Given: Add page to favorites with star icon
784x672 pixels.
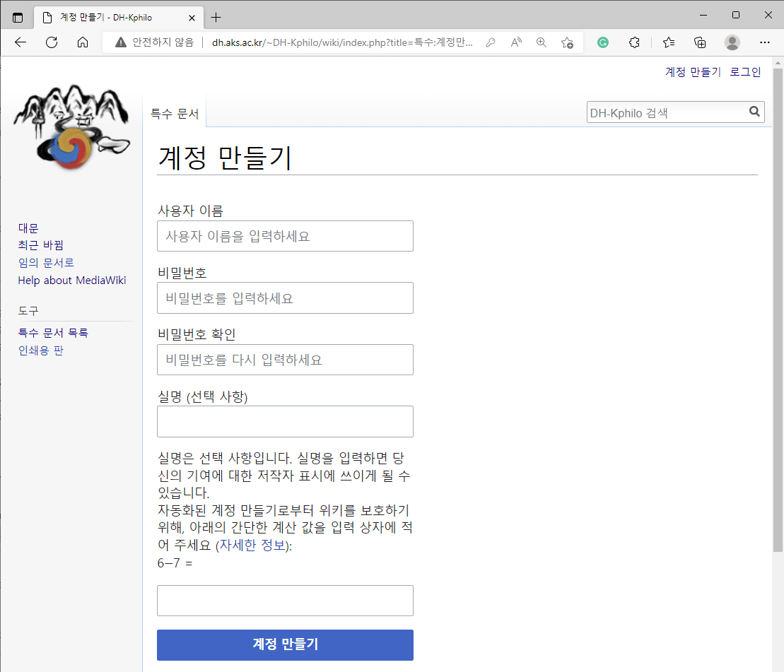Looking at the screenshot, I should pos(567,42).
